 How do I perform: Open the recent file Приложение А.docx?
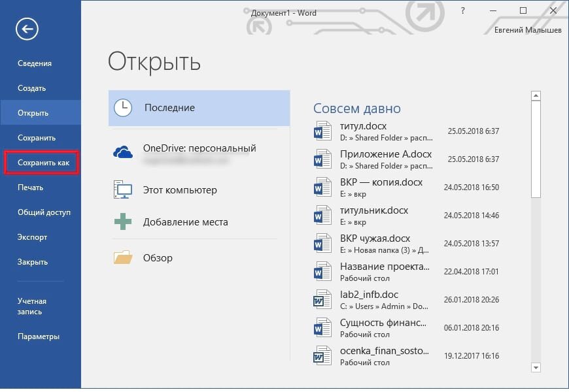(406, 159)
